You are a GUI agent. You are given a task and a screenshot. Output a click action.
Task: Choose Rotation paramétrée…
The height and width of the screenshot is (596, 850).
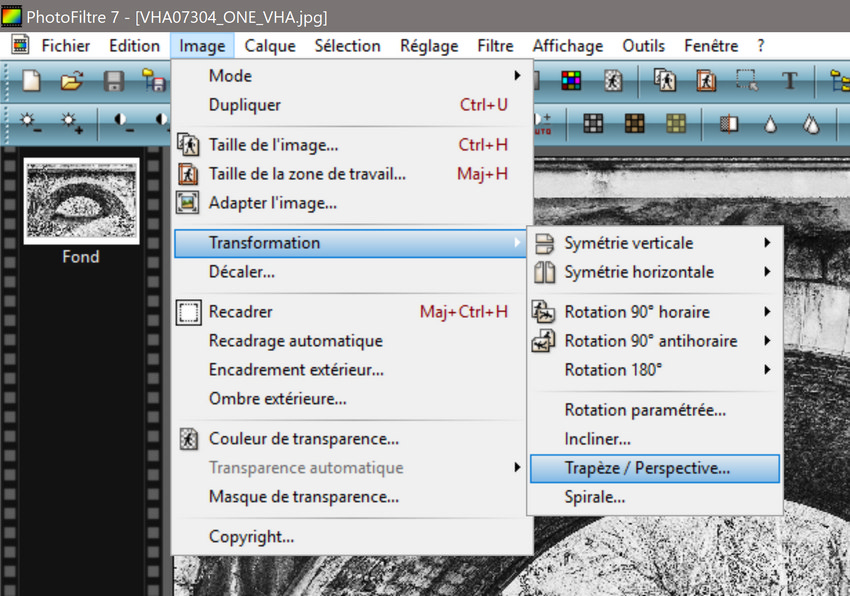click(655, 410)
